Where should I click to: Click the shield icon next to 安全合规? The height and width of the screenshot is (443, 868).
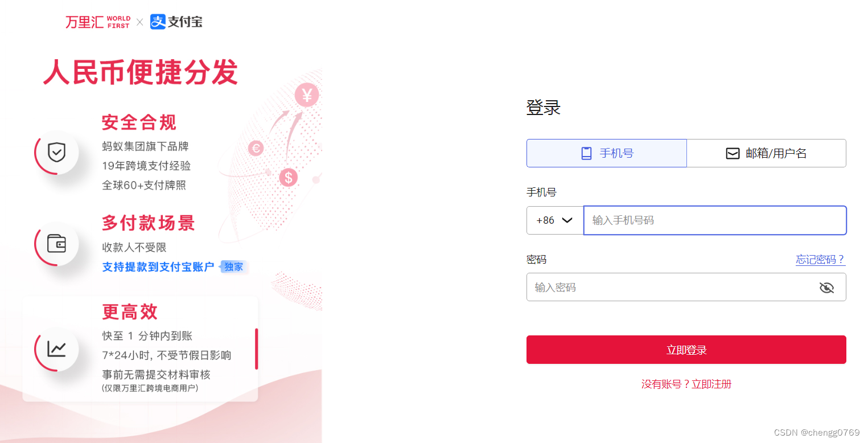(x=56, y=153)
